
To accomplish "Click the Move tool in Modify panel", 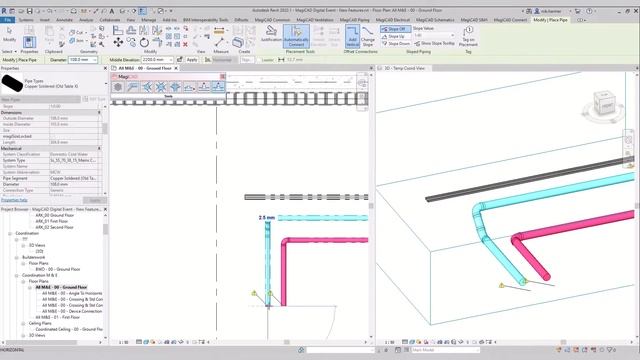I will (118, 42).
